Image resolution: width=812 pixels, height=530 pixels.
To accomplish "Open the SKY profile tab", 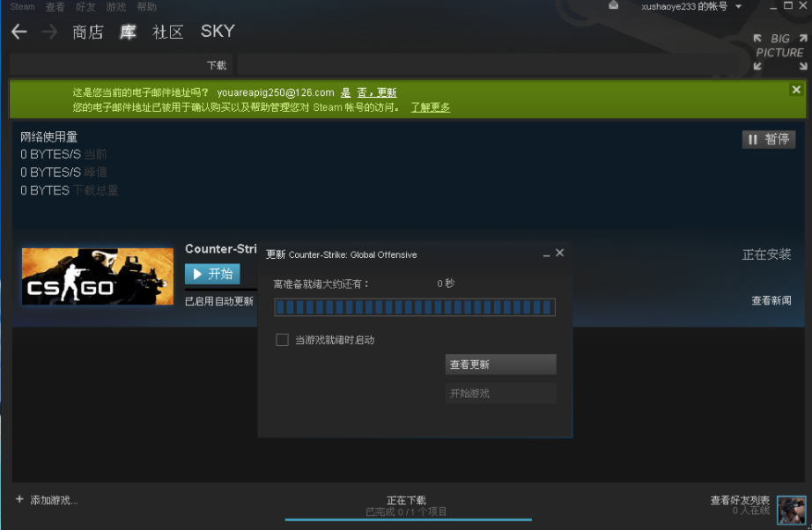I will pyautogui.click(x=218, y=31).
